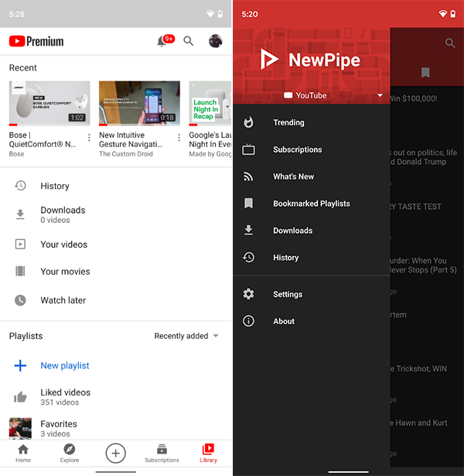Tap the Your videos play-box icon

tap(20, 244)
